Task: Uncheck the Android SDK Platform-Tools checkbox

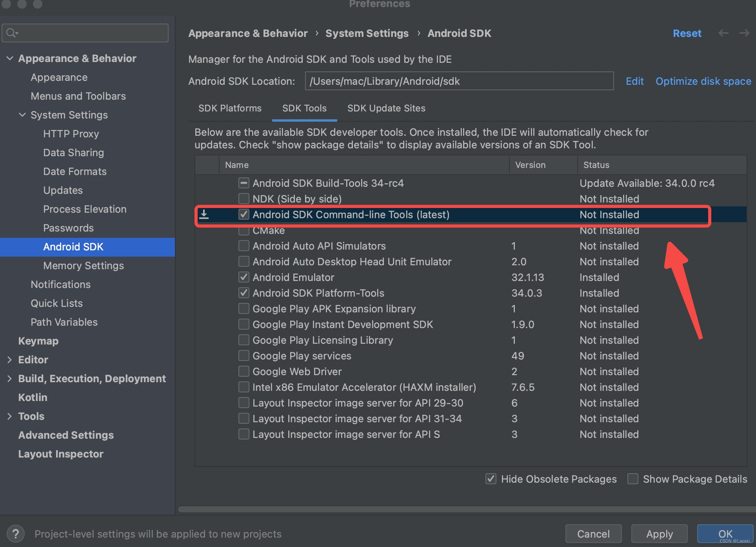Action: (x=244, y=293)
